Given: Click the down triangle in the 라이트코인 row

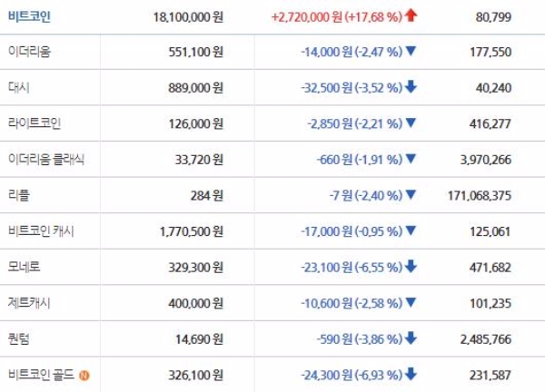Looking at the screenshot, I should (411, 122).
